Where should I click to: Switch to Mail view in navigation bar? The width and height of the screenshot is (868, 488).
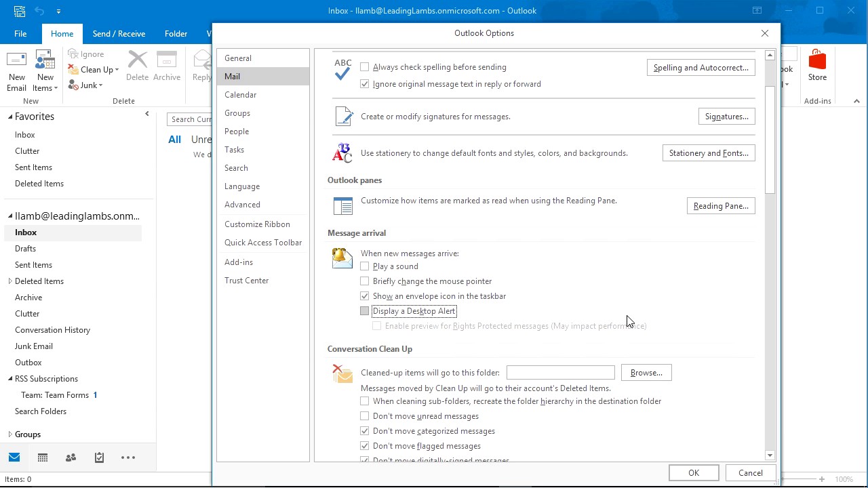click(14, 457)
